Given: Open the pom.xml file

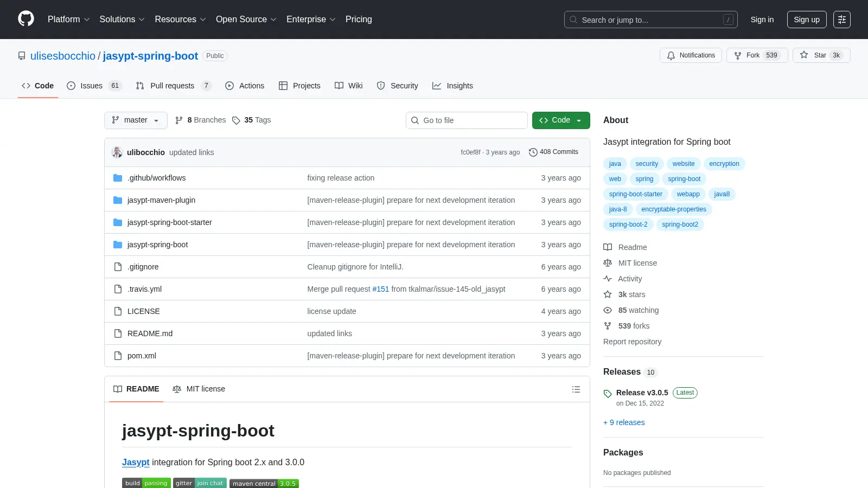Looking at the screenshot, I should point(142,356).
